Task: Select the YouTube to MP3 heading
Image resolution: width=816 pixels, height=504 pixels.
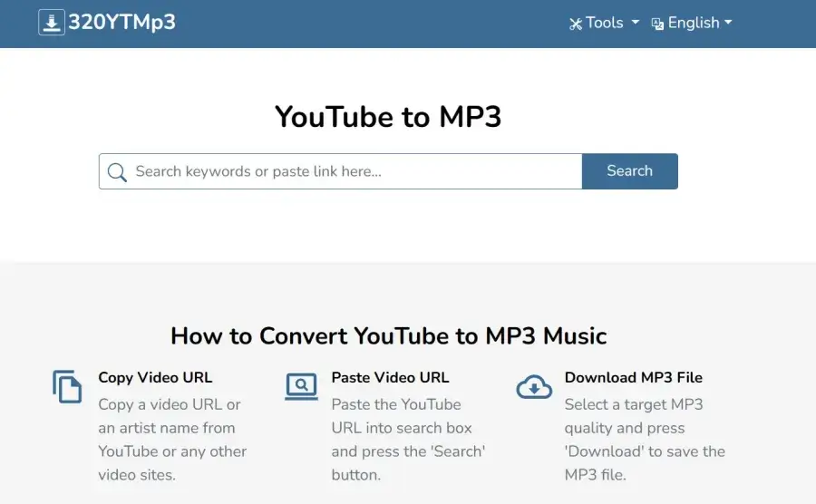Action: [388, 117]
